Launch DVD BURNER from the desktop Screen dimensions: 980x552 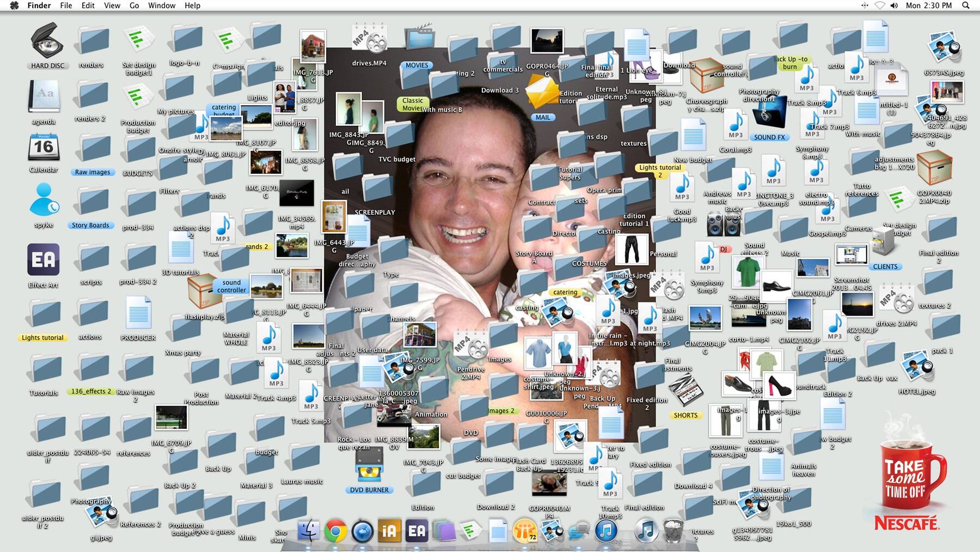(369, 466)
